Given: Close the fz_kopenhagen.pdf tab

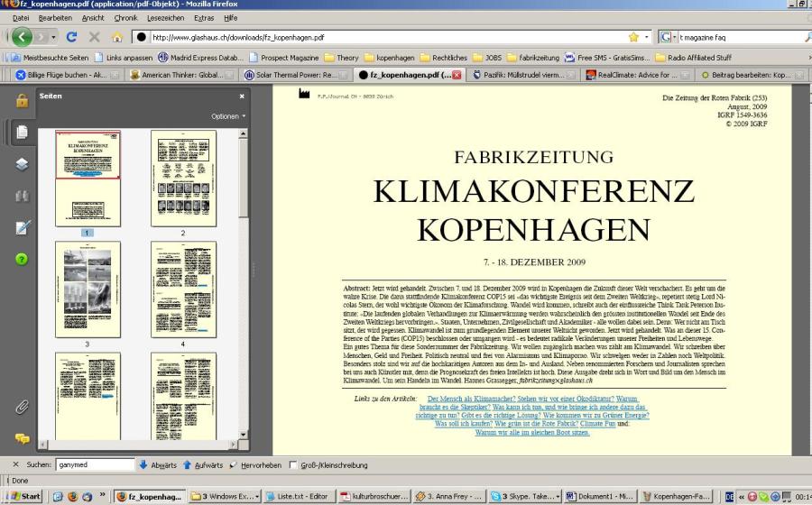Looking at the screenshot, I should pyautogui.click(x=457, y=75).
